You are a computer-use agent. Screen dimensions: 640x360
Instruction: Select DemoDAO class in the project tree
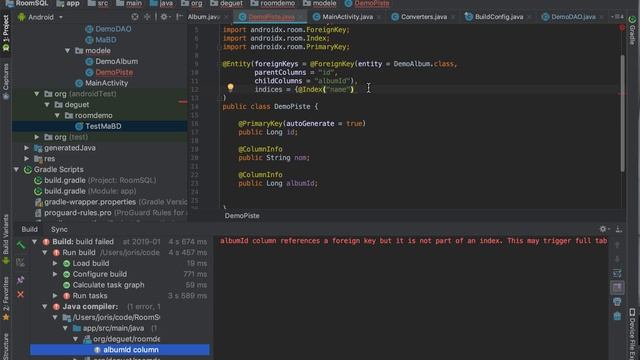(113, 29)
